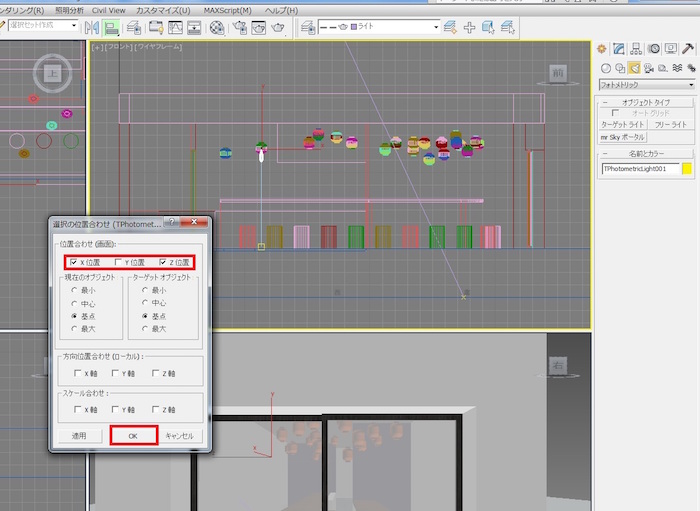Select 中心 for 現在のオブジェクト
The width and height of the screenshot is (700, 511).
pos(73,302)
